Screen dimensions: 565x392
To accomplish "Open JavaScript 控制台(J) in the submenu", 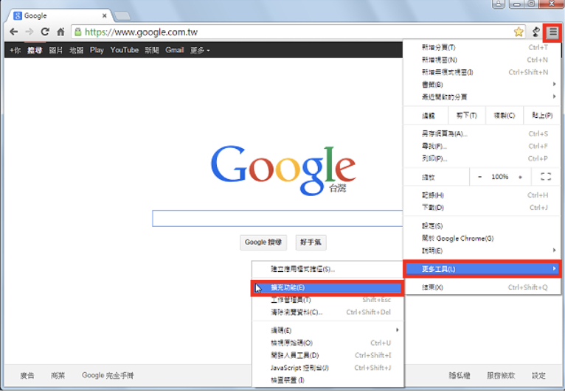I will click(328, 368).
